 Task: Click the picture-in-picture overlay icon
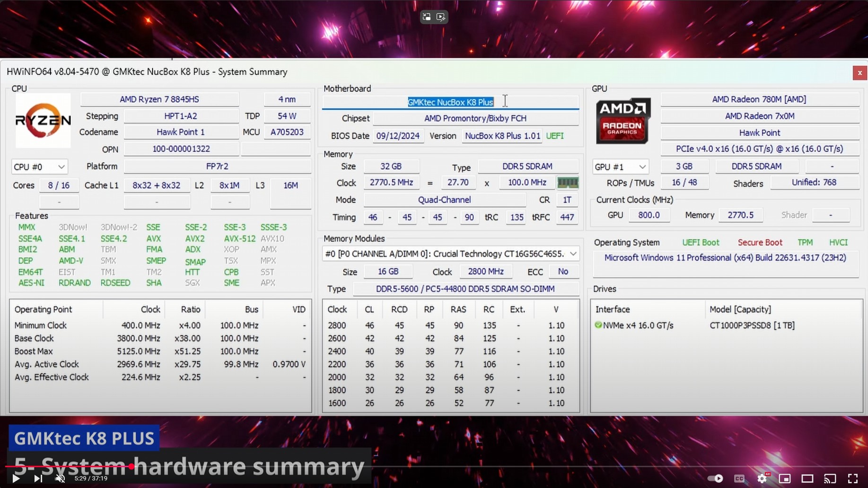tap(427, 17)
